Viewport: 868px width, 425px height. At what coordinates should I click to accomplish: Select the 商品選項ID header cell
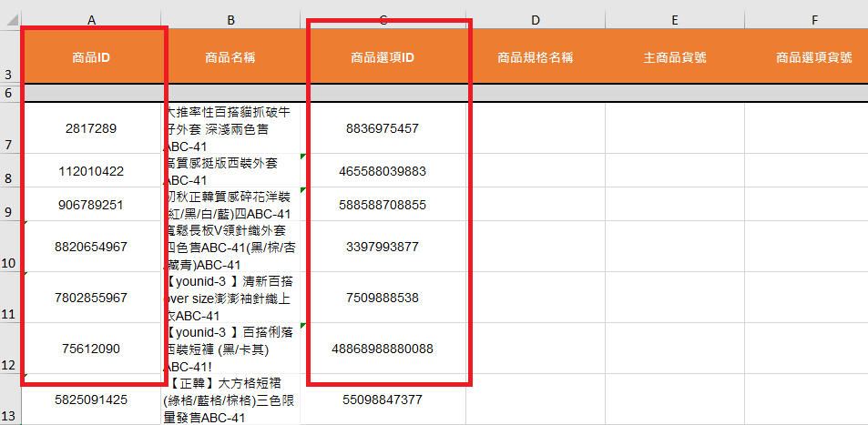[383, 57]
